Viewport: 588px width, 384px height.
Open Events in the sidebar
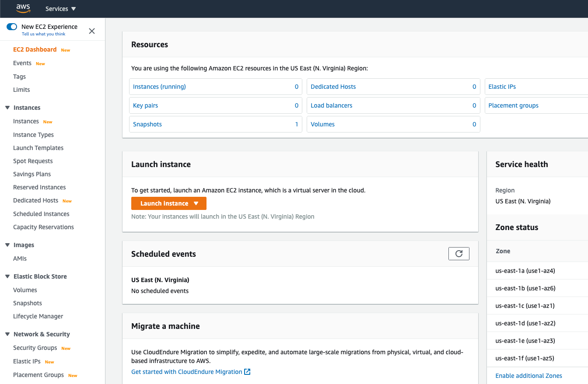click(22, 63)
